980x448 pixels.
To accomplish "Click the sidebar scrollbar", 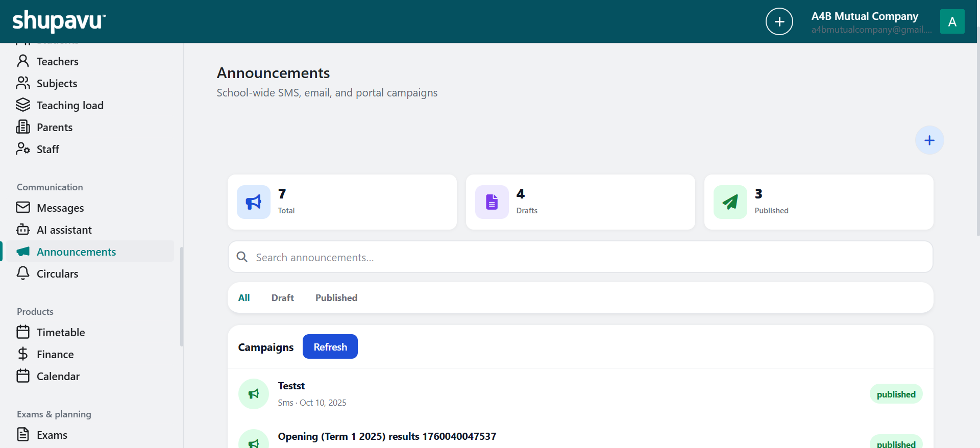I will 182,296.
